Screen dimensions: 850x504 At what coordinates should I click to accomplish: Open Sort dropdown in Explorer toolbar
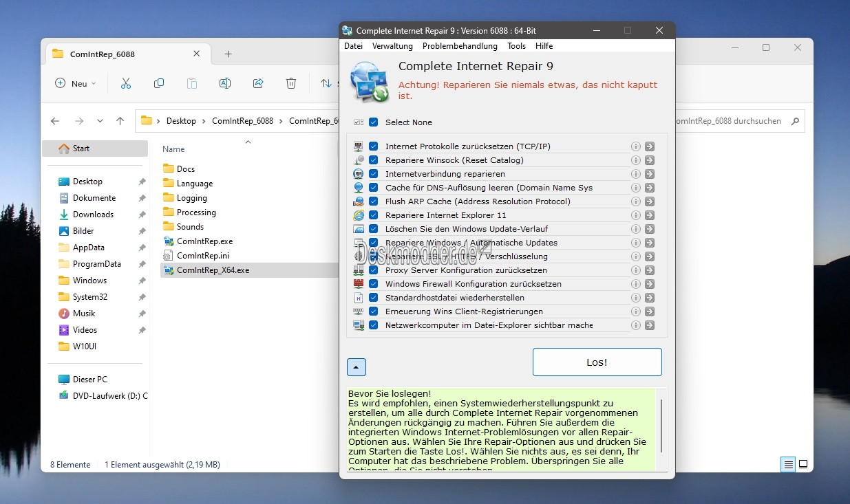pos(330,83)
